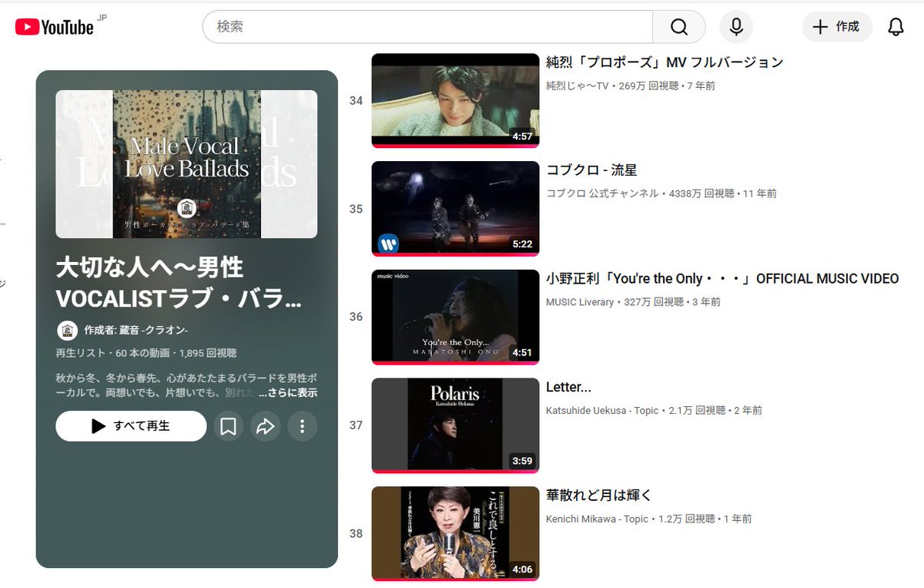This screenshot has height=588, width=924.
Task: Click the 5:22 duration badge
Action: click(x=522, y=244)
